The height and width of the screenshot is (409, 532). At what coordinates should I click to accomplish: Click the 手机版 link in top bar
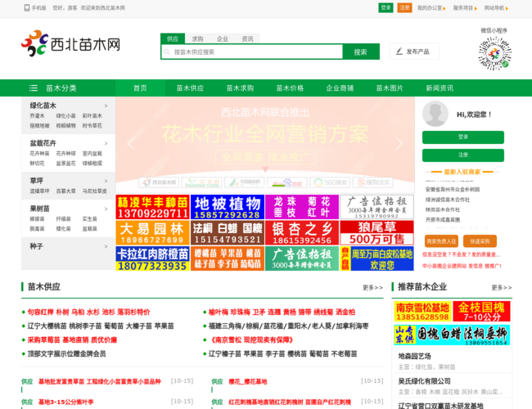coord(38,8)
